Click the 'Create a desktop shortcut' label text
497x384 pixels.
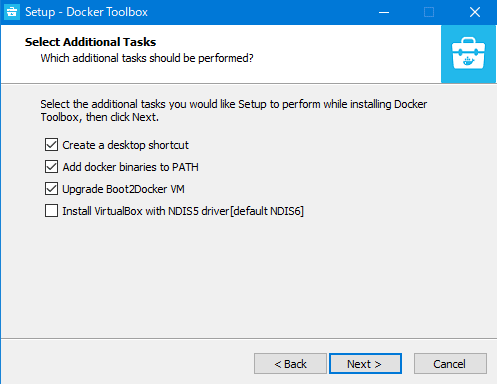[125, 145]
